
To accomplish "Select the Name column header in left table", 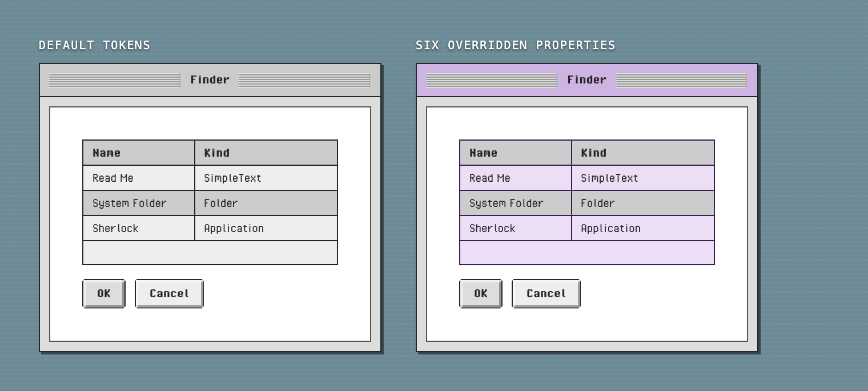I will click(139, 153).
